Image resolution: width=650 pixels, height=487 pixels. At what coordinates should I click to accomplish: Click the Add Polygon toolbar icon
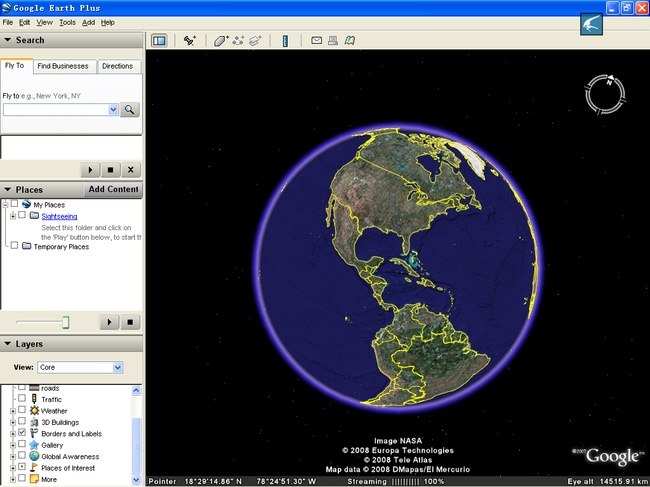click(221, 41)
